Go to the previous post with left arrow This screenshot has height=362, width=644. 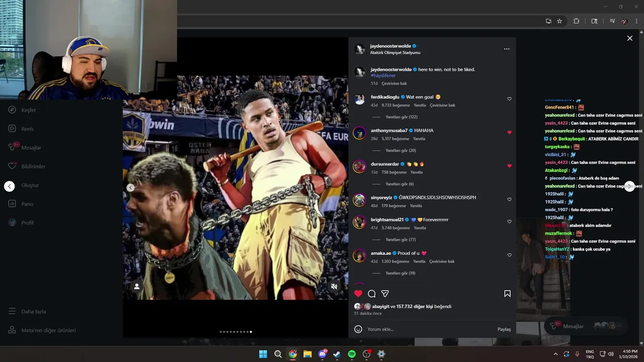coord(10,187)
